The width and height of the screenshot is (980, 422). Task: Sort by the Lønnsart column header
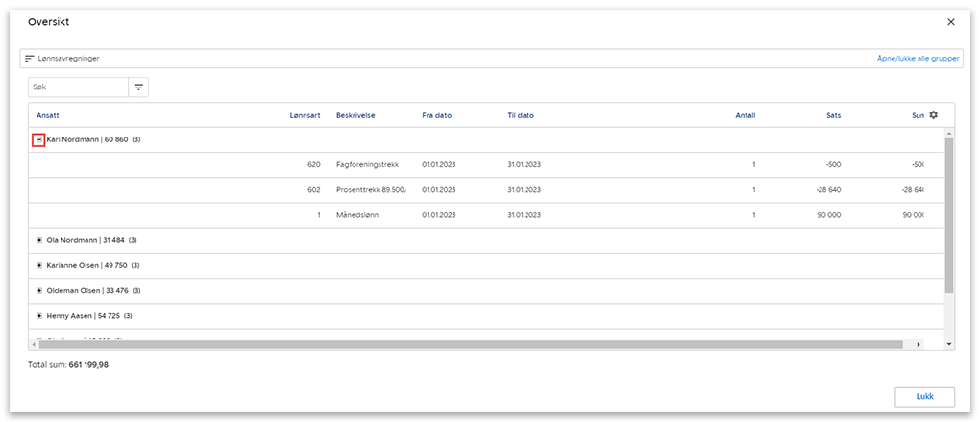click(x=305, y=115)
